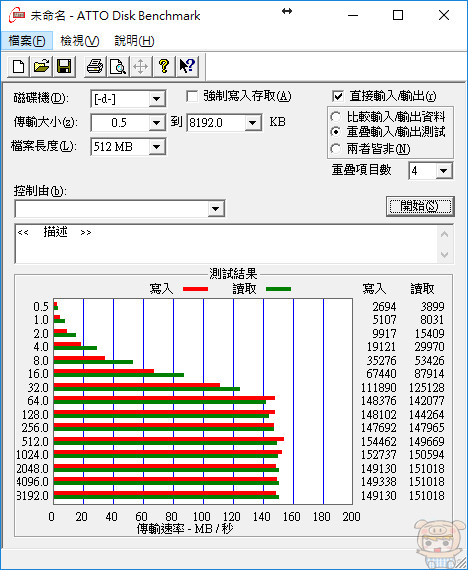The width and height of the screenshot is (468, 570).
Task: Click the description box scroll down arrow
Action: coord(444,254)
